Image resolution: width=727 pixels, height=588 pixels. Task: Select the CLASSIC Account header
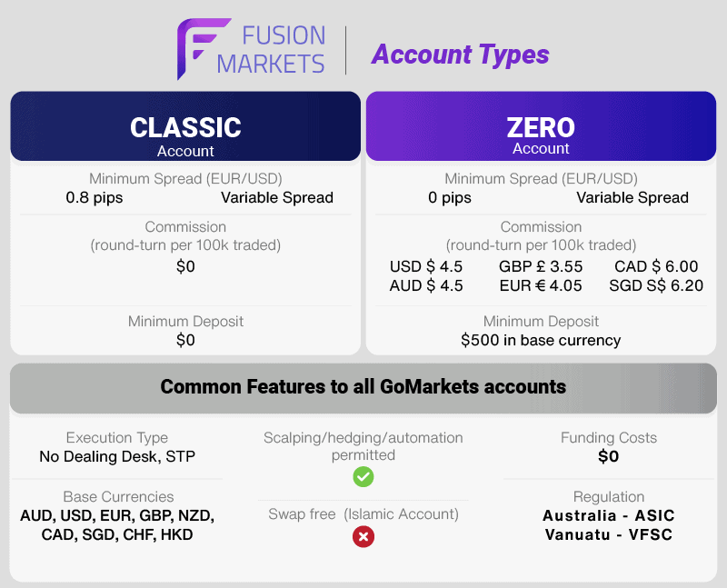coord(185,126)
